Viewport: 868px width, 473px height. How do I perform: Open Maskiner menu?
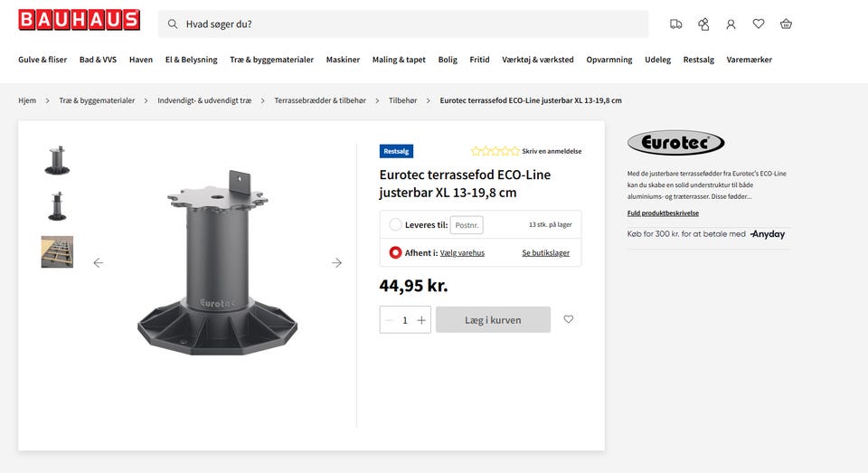(x=343, y=60)
